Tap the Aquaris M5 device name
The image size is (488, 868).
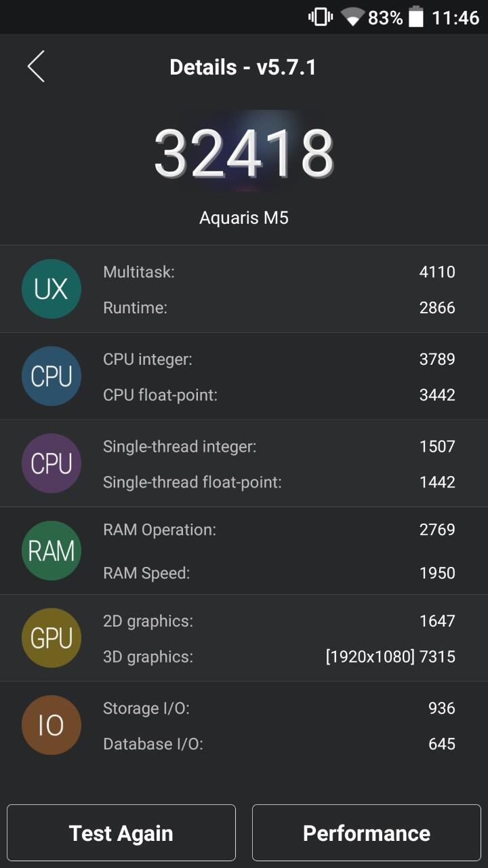244,218
